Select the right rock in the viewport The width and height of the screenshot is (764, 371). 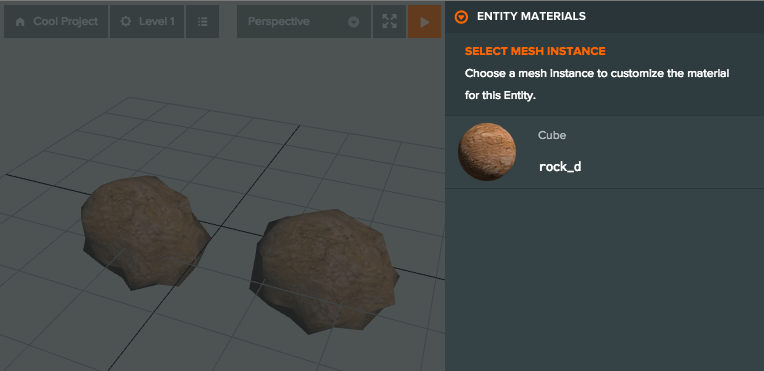(x=324, y=271)
